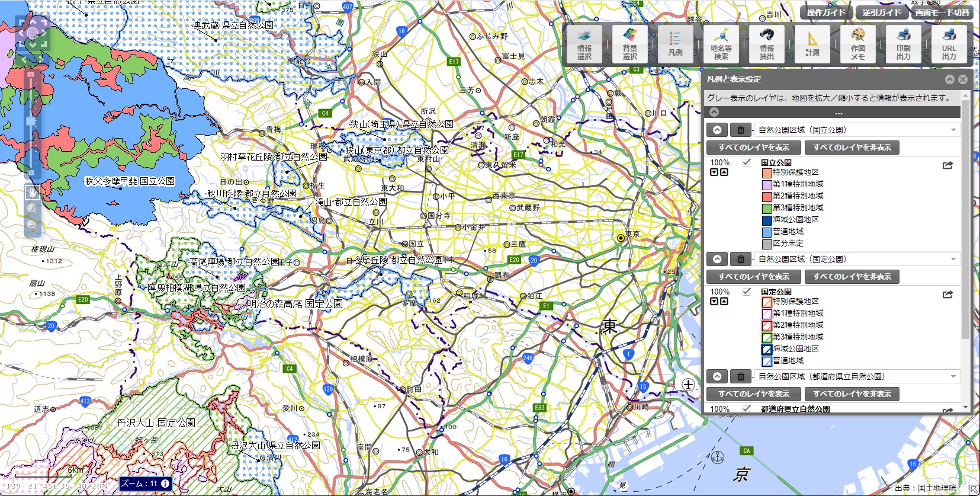Click the zoom slider top plus button
Screen dimensions: 980x496
pyautogui.click(x=31, y=76)
